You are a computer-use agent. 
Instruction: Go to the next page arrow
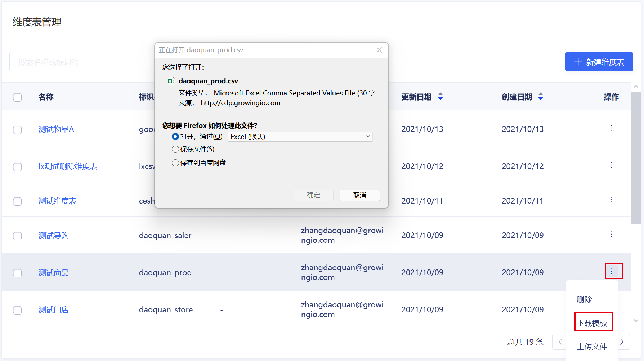622,342
